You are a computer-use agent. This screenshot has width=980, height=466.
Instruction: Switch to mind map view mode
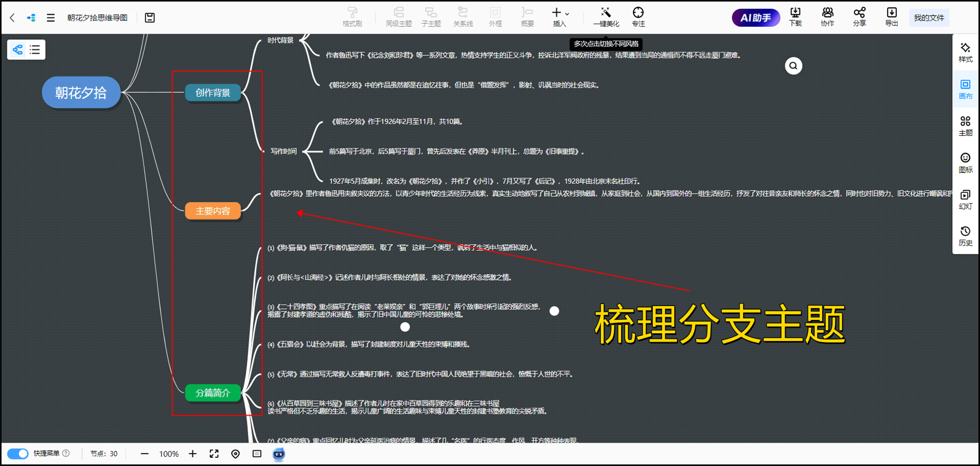(18, 50)
